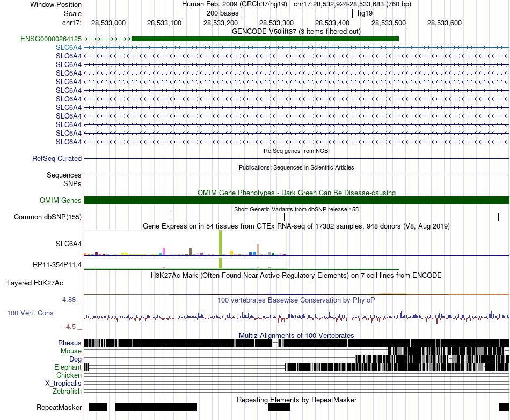Click the Sequences track label
The height and width of the screenshot is (420, 510).
64,175
